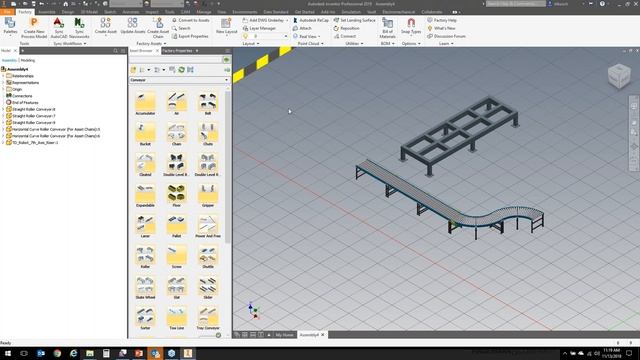The width and height of the screenshot is (640, 360).
Task: Open Real View dropdown
Action: click(307, 36)
